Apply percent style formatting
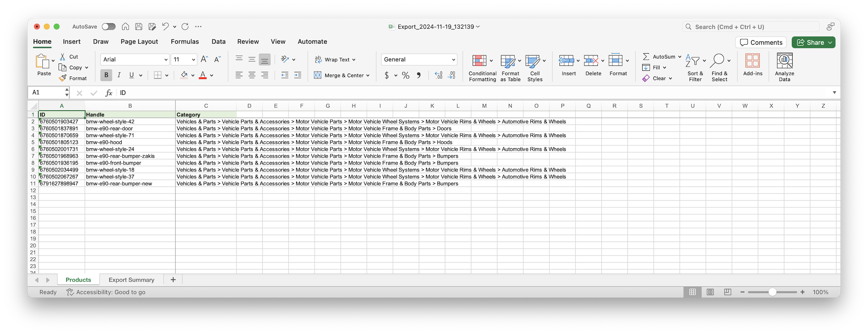 406,75
